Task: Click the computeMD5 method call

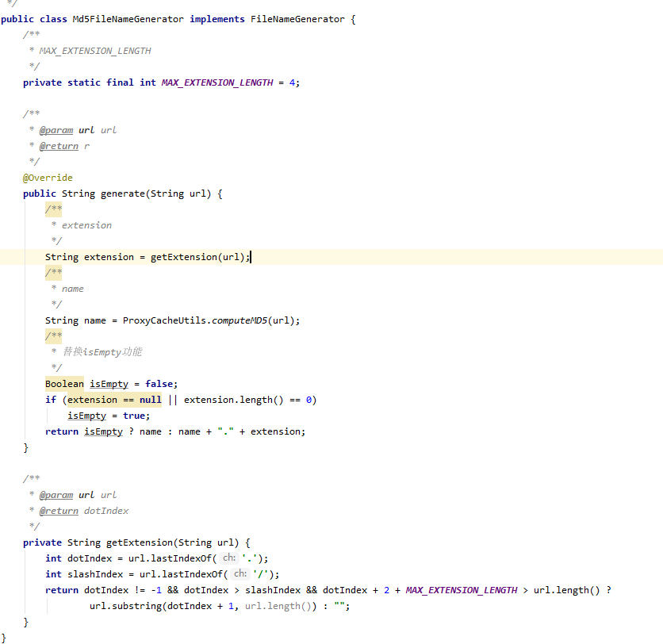Action: click(240, 320)
